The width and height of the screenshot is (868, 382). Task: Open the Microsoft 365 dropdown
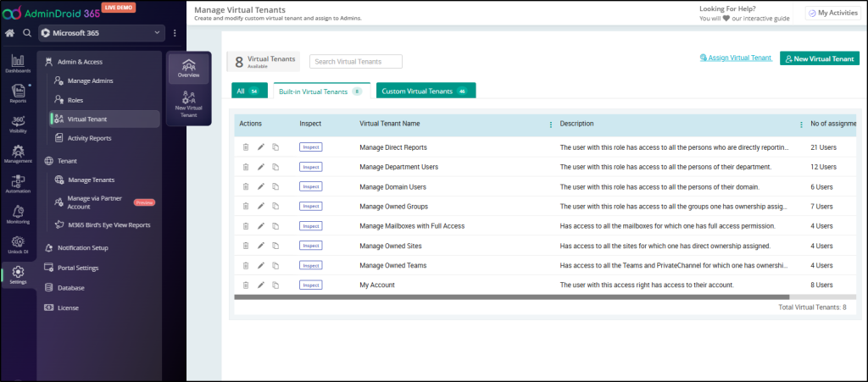click(102, 33)
